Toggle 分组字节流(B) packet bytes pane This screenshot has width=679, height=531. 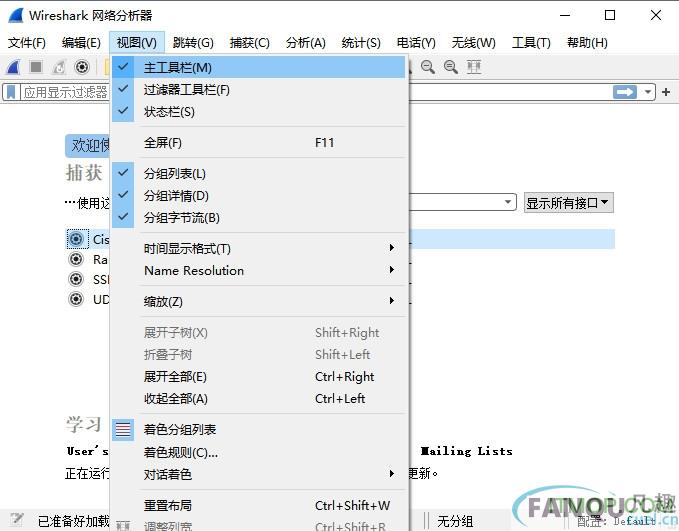(259, 217)
